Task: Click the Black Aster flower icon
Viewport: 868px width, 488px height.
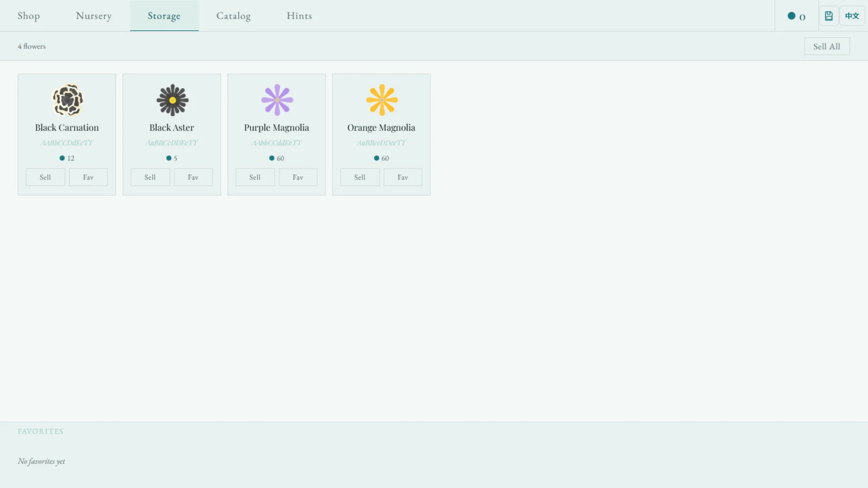Action: point(172,100)
